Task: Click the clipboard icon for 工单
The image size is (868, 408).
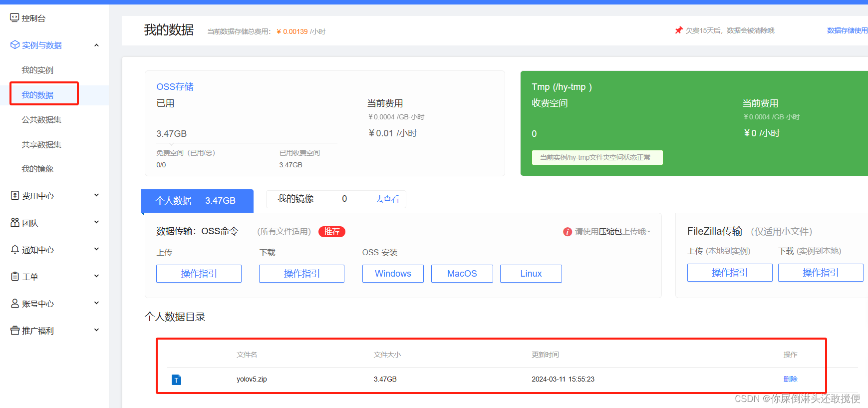Action: pos(15,277)
